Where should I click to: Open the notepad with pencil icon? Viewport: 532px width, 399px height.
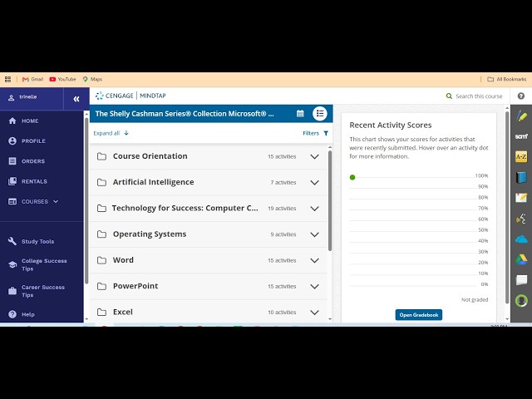521,198
